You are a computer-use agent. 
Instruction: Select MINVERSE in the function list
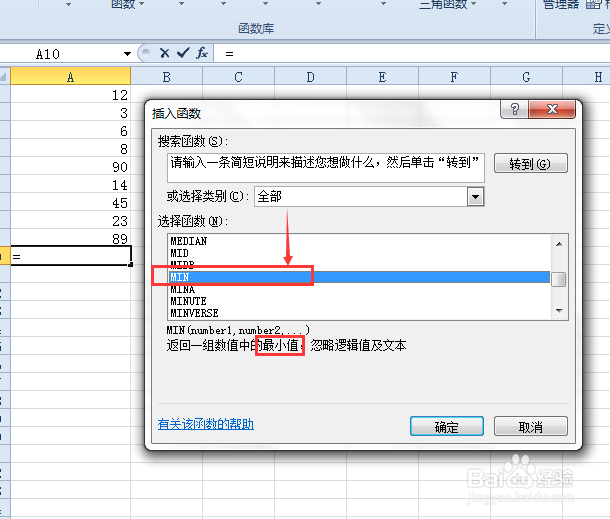(359, 313)
